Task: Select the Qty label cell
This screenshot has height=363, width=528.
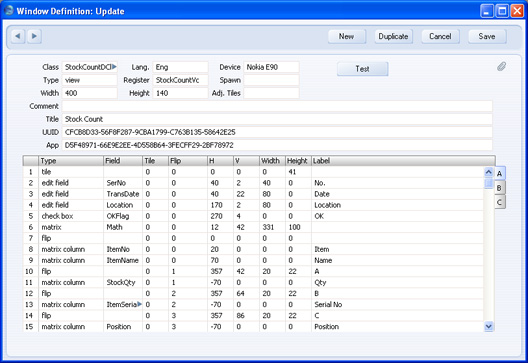Action: pos(398,282)
